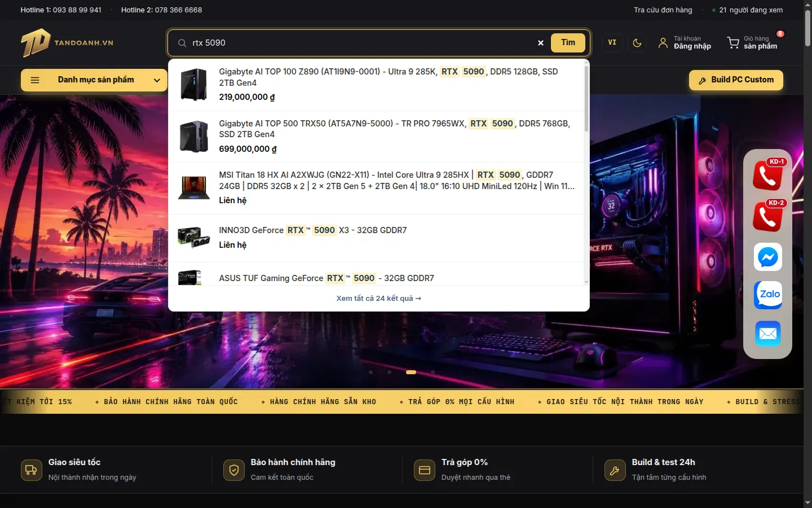
Task: Open the Build PC Custom button
Action: [736, 80]
